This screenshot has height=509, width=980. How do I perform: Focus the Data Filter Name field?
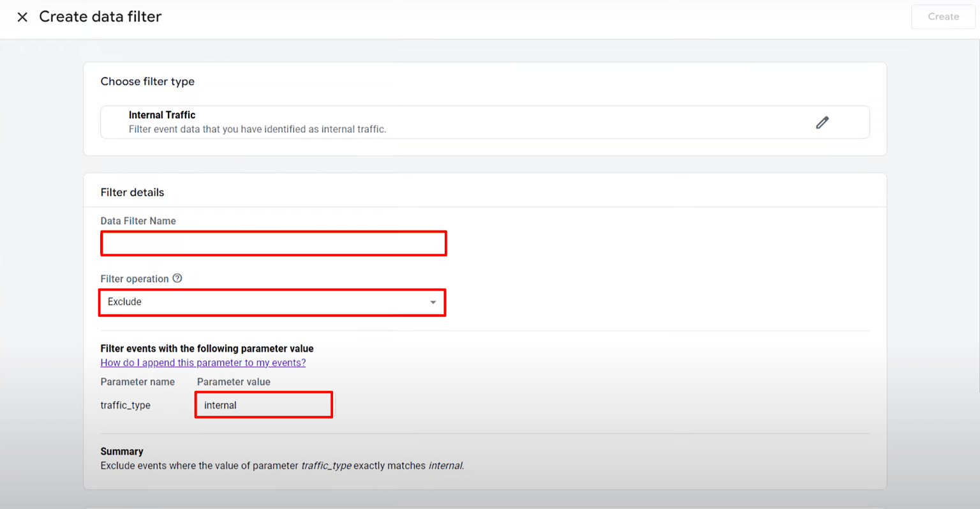pyautogui.click(x=274, y=243)
